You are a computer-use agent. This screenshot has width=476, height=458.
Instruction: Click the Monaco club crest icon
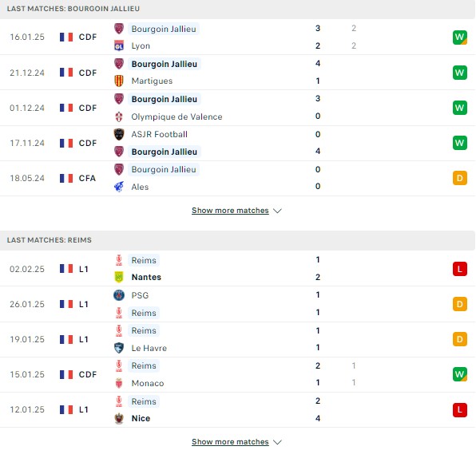[119, 383]
